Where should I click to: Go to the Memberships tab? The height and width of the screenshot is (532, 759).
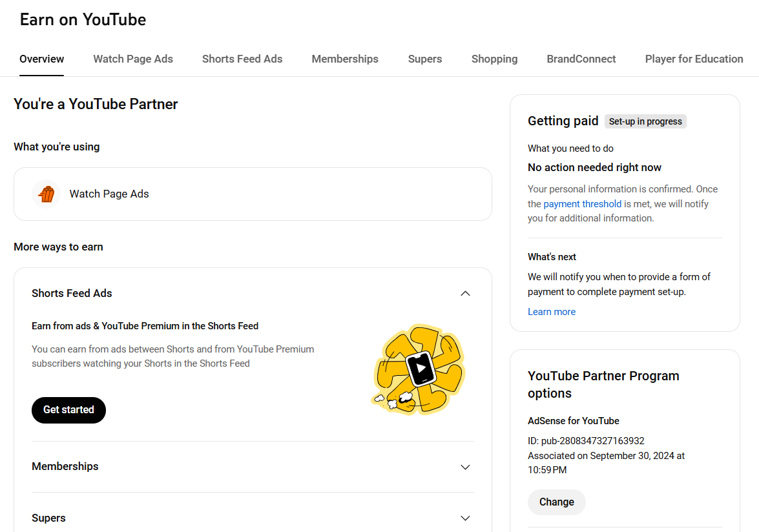coord(345,59)
